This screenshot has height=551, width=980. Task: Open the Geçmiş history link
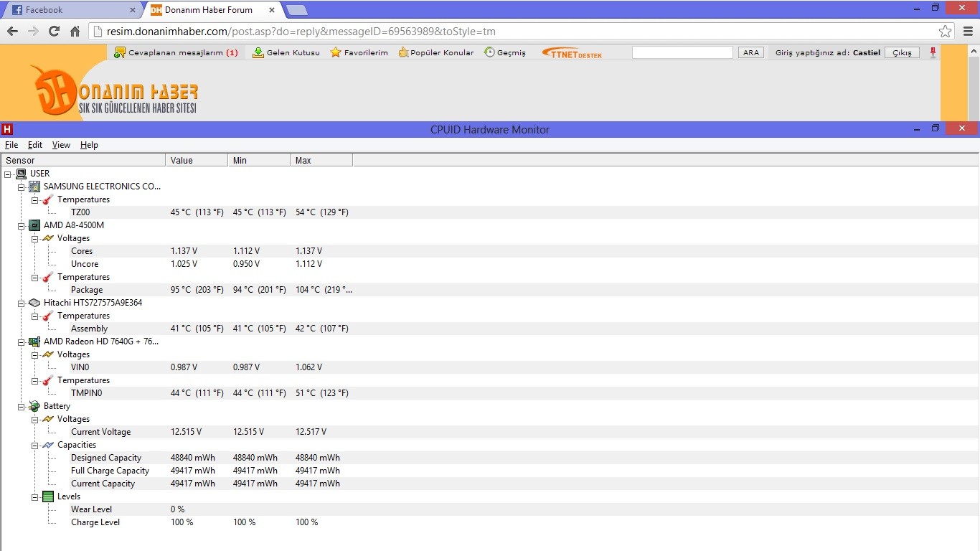505,52
